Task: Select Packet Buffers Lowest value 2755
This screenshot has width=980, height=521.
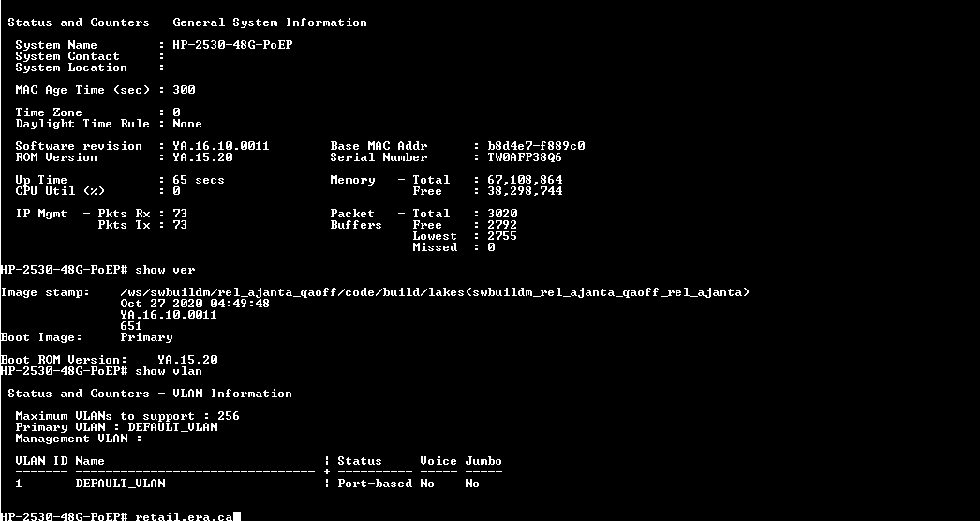Action: (502, 236)
